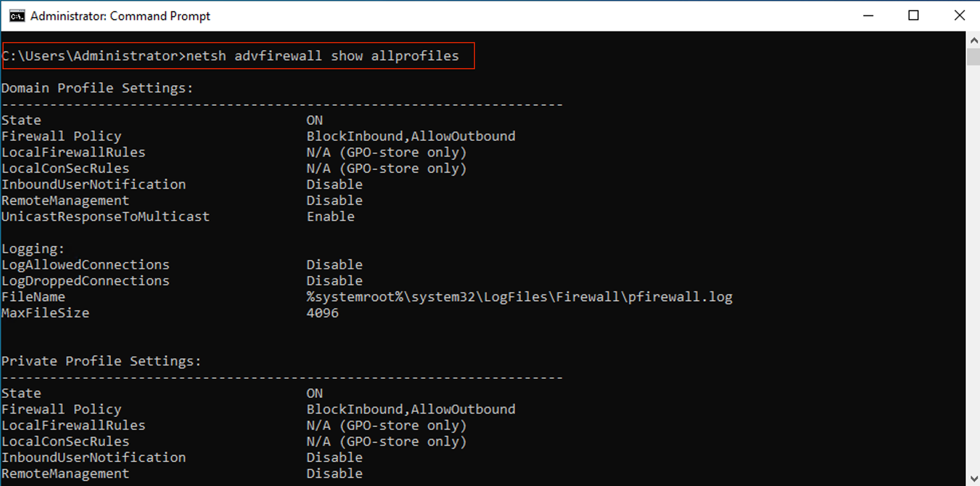Click the MaxFileSize 4096 value
Screen dimensions: 980x486
point(322,313)
